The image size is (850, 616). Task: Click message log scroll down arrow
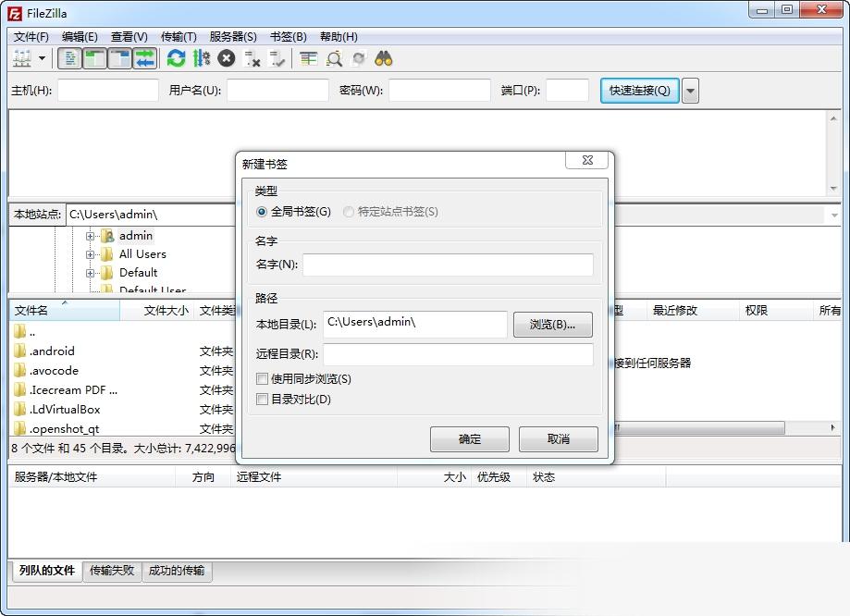(x=833, y=189)
